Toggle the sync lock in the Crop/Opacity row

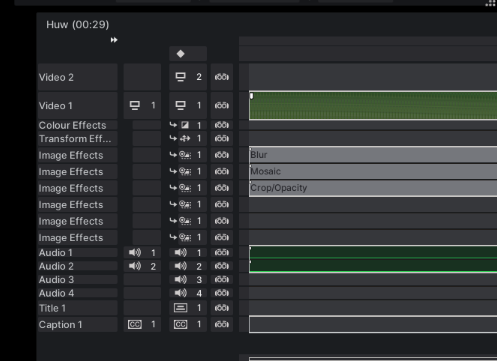[222, 188]
